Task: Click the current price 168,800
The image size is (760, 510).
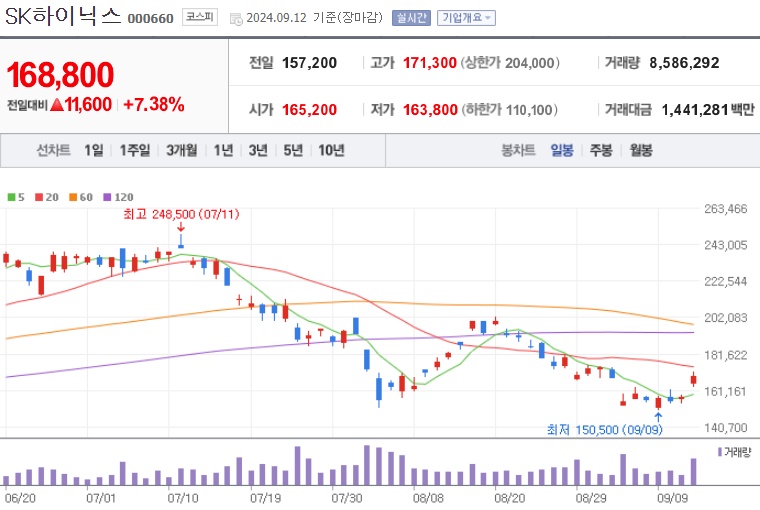Action: click(60, 75)
